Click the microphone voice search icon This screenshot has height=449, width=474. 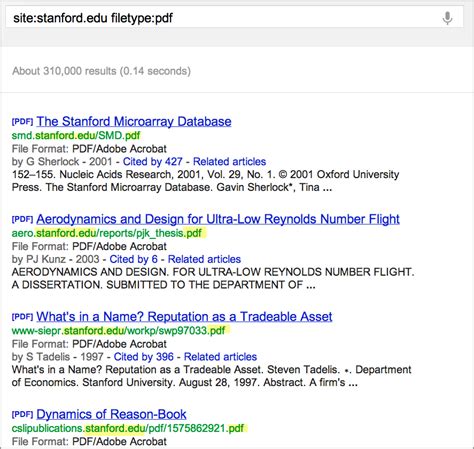coord(447,18)
